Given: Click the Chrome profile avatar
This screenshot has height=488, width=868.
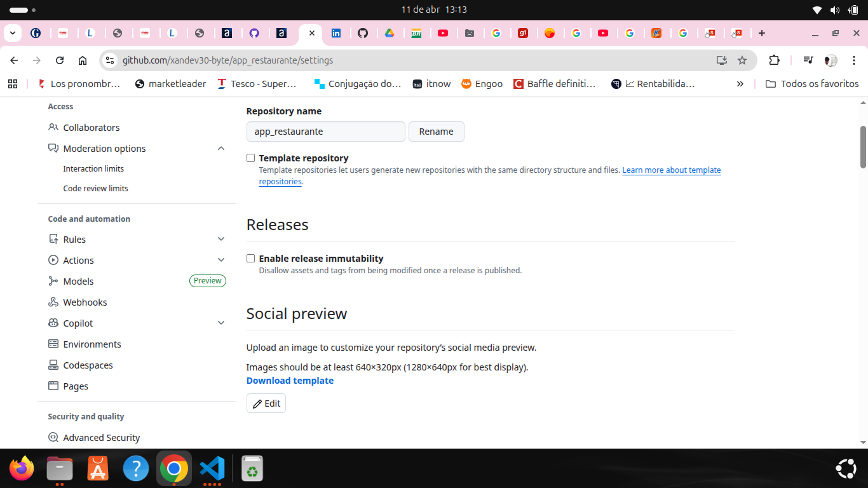Looking at the screenshot, I should [x=831, y=60].
